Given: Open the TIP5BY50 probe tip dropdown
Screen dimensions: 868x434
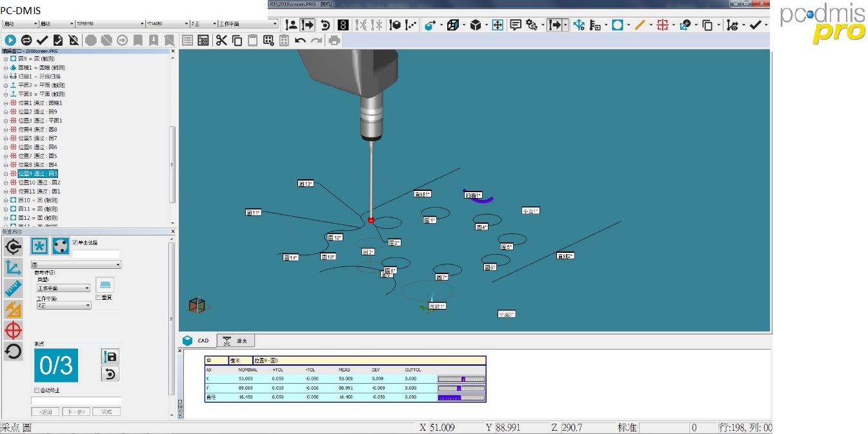Looking at the screenshot, I should tap(109, 24).
